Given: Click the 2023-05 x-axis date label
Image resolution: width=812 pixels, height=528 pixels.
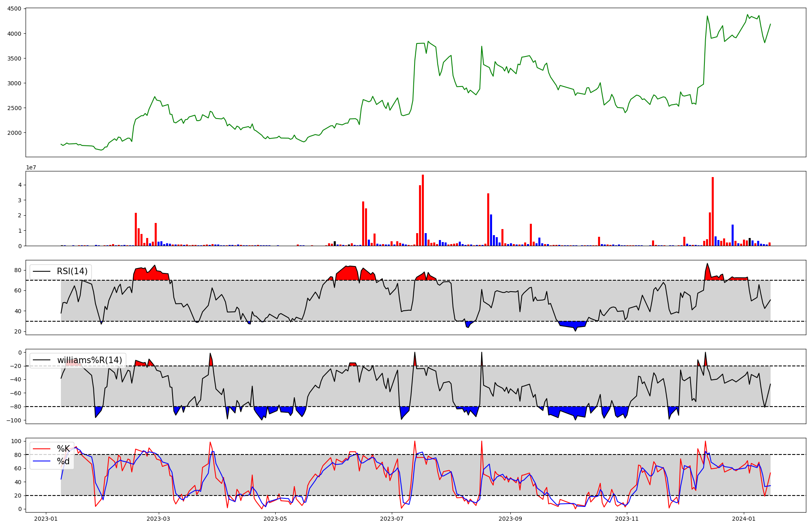Looking at the screenshot, I should click(x=275, y=519).
